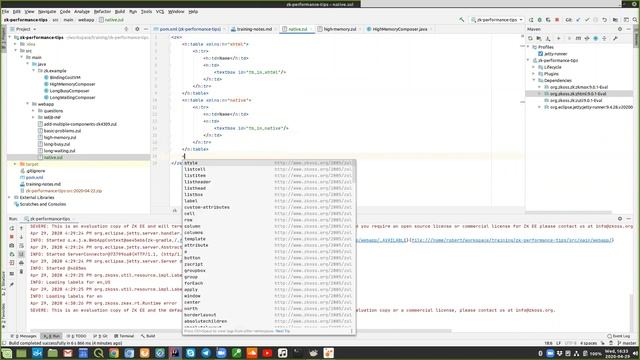Click the Git update project check icon
The width and height of the screenshot is (640, 360).
(x=578, y=20)
